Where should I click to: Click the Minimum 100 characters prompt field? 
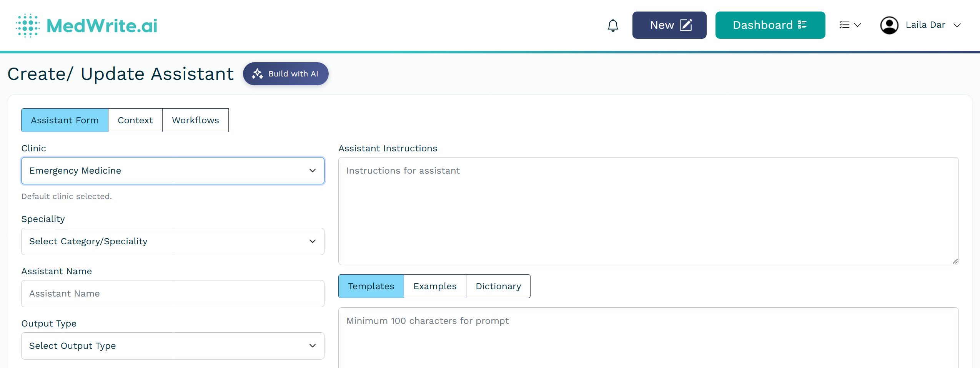click(x=648, y=338)
